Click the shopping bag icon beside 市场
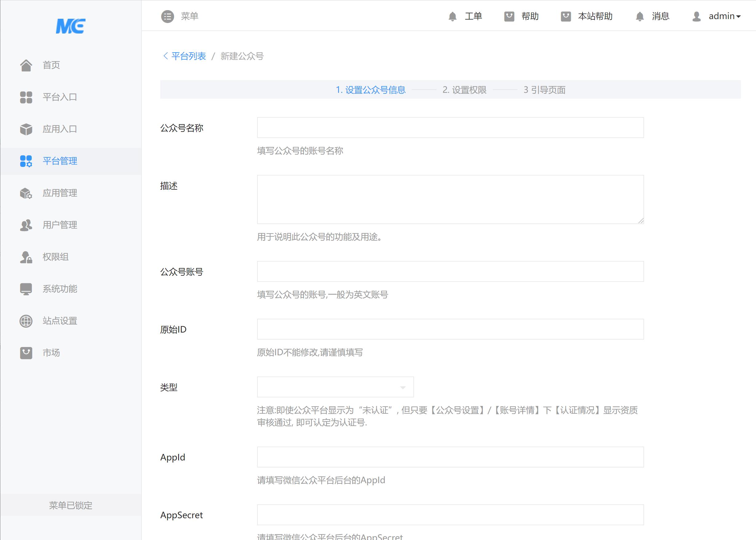 point(26,353)
